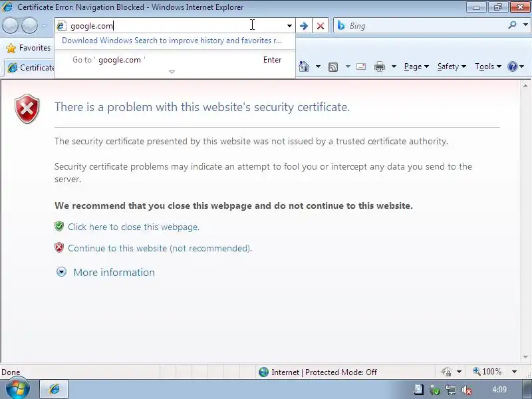Open the Safety menu
Image resolution: width=532 pixels, height=399 pixels.
[x=452, y=66]
